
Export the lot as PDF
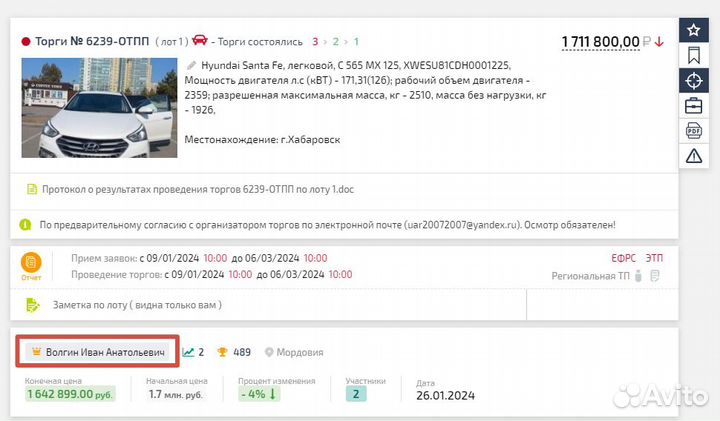[x=693, y=131]
